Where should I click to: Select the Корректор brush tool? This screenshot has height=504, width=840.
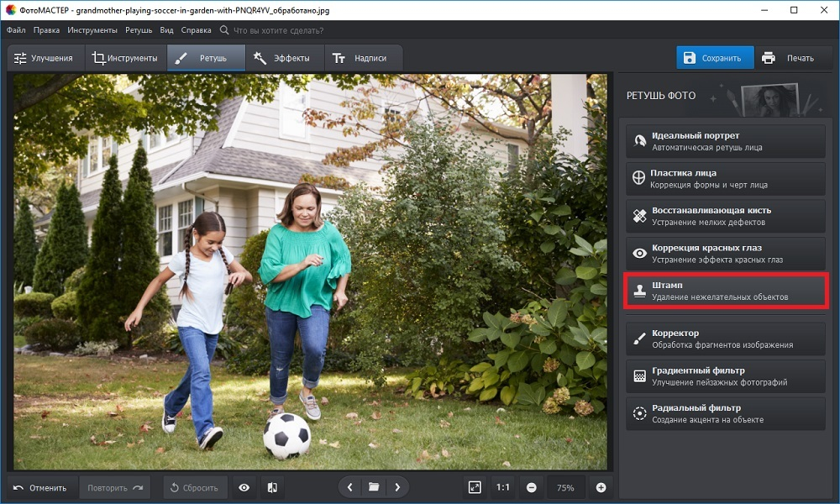[726, 339]
